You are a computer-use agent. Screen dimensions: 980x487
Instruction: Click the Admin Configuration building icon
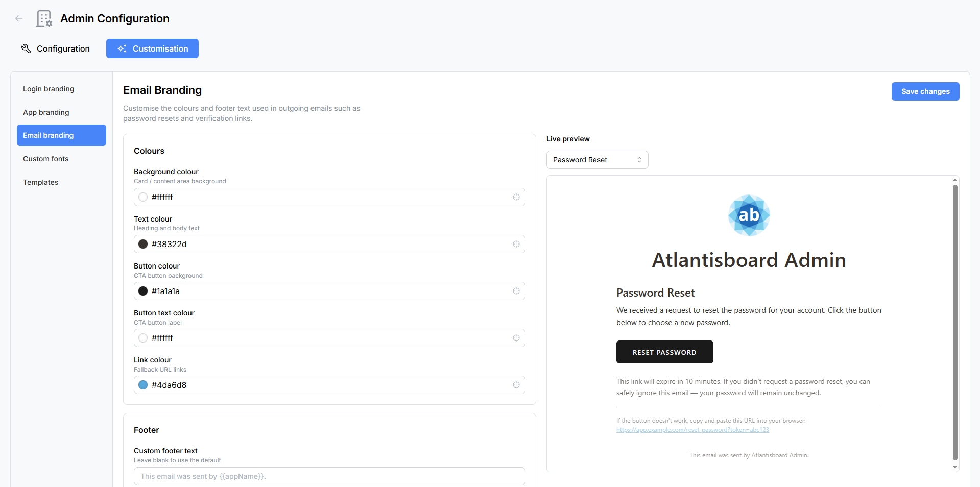pyautogui.click(x=44, y=18)
